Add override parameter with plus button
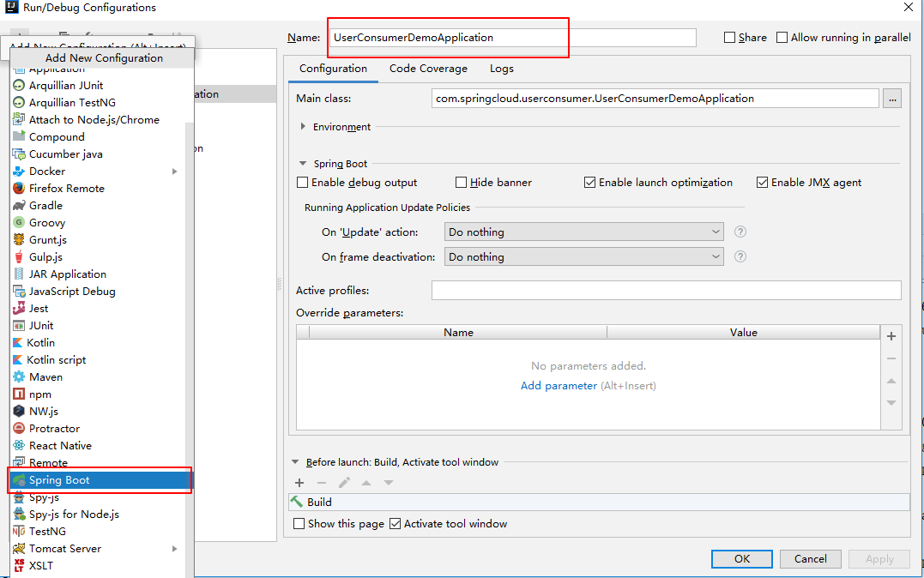The width and height of the screenshot is (924, 578). tap(891, 336)
